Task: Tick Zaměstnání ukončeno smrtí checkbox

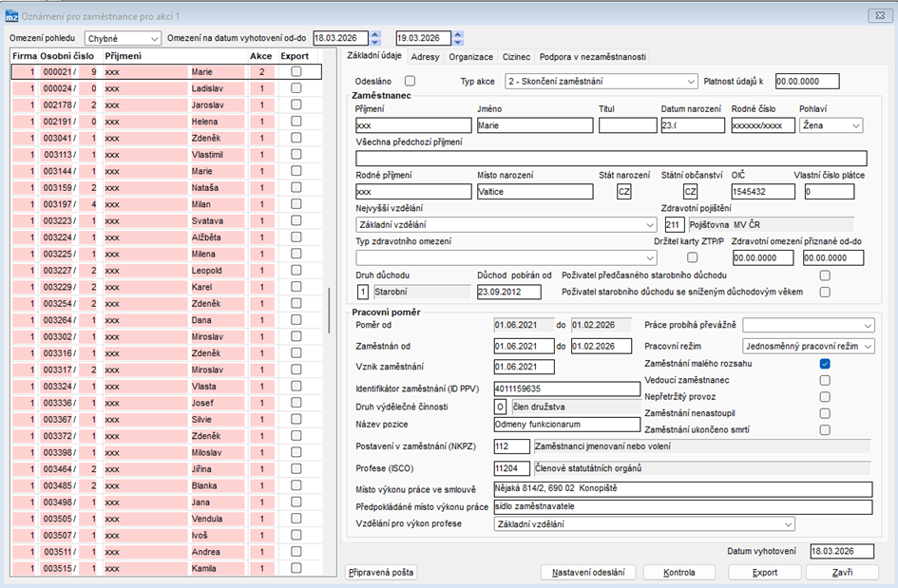Action: pyautogui.click(x=825, y=430)
